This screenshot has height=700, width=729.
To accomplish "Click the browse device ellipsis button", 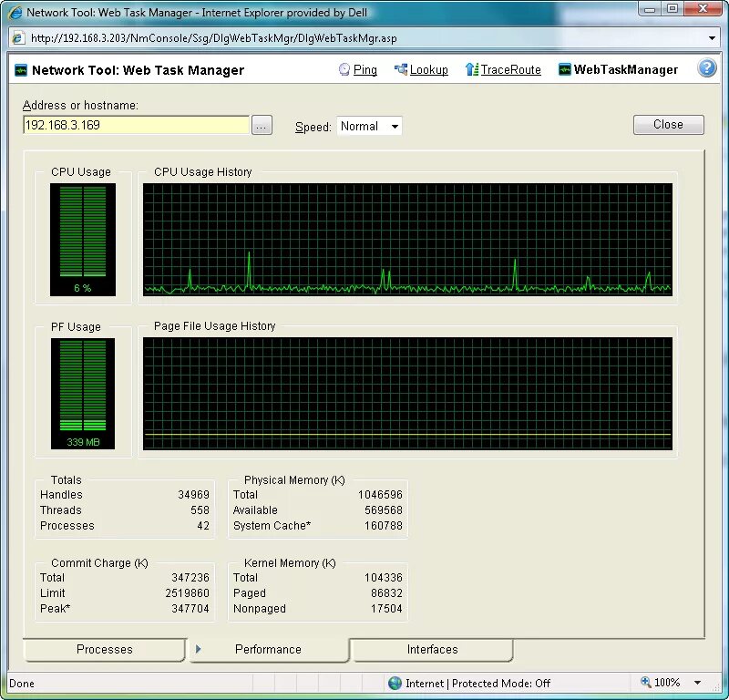I will click(262, 126).
